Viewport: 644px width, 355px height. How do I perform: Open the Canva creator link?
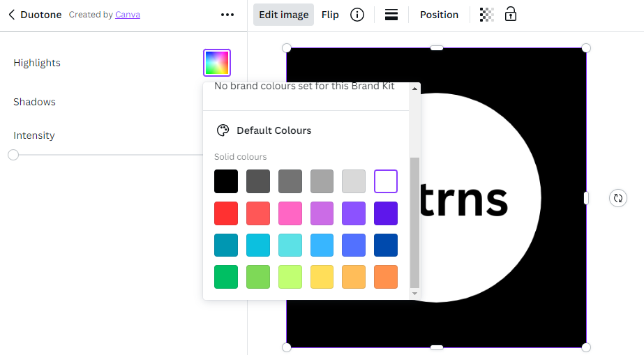[127, 15]
